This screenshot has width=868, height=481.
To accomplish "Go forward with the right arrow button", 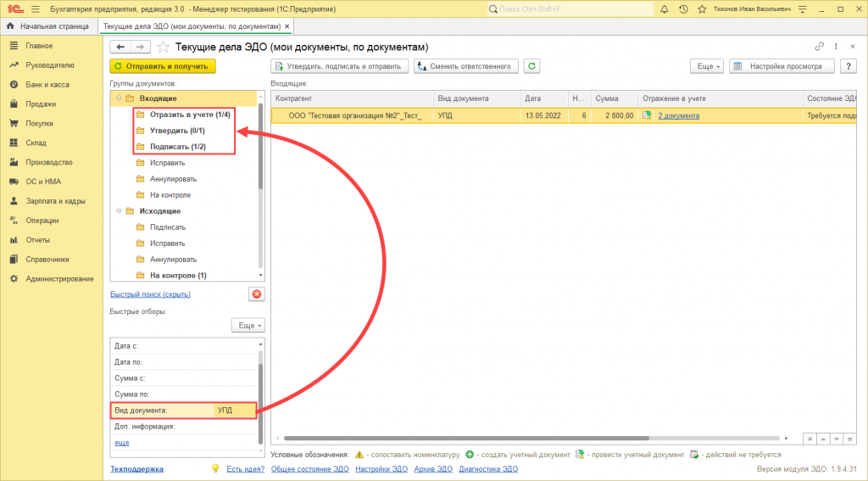I will click(140, 48).
